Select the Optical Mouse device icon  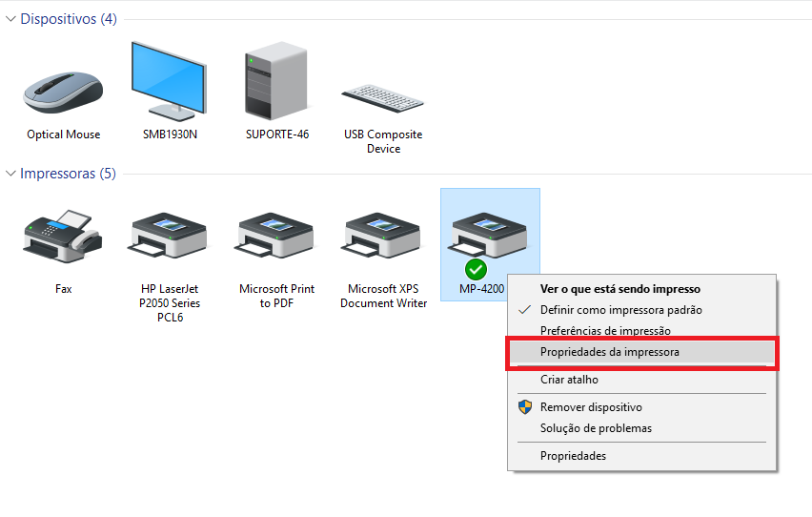coord(63,93)
